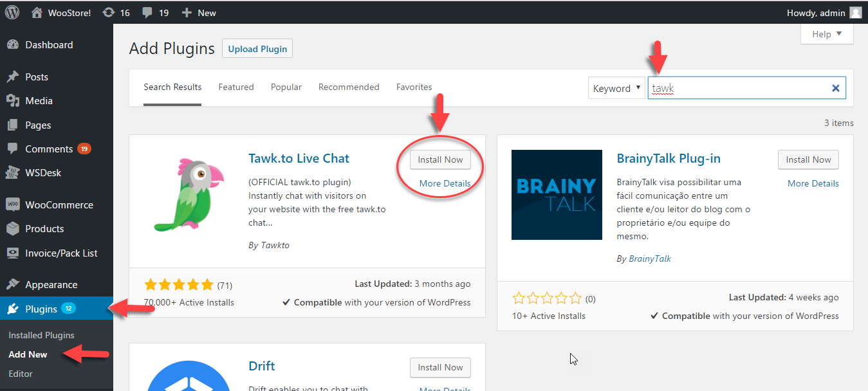Open Add New plugins submenu item
The height and width of the screenshot is (391, 868).
pos(28,354)
